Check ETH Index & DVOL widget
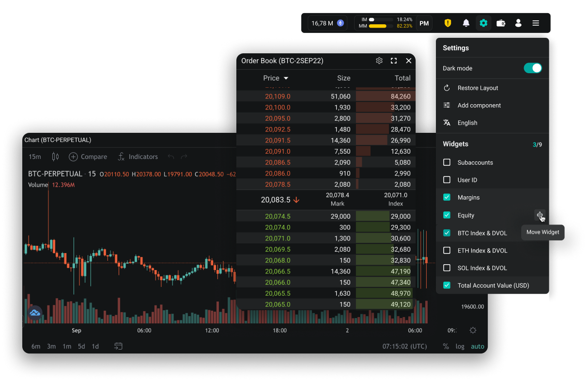 click(447, 250)
